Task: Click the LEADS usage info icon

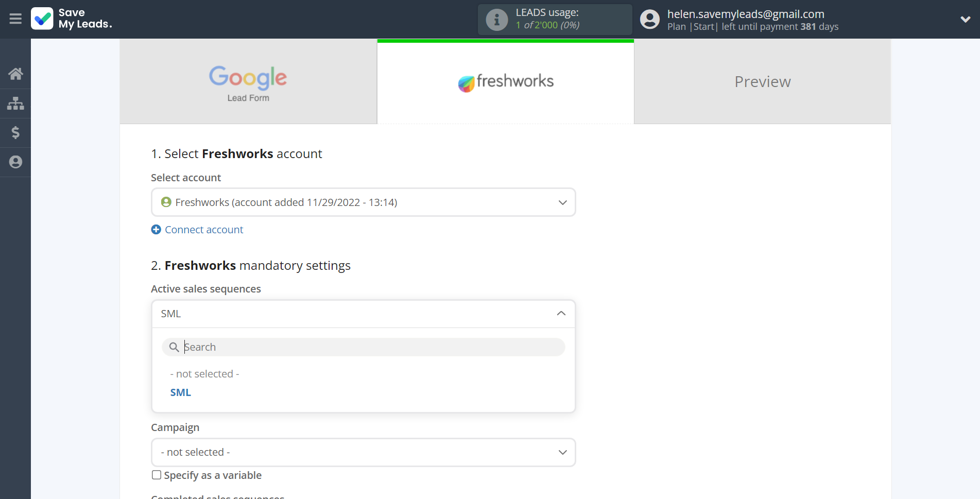Action: pos(497,20)
